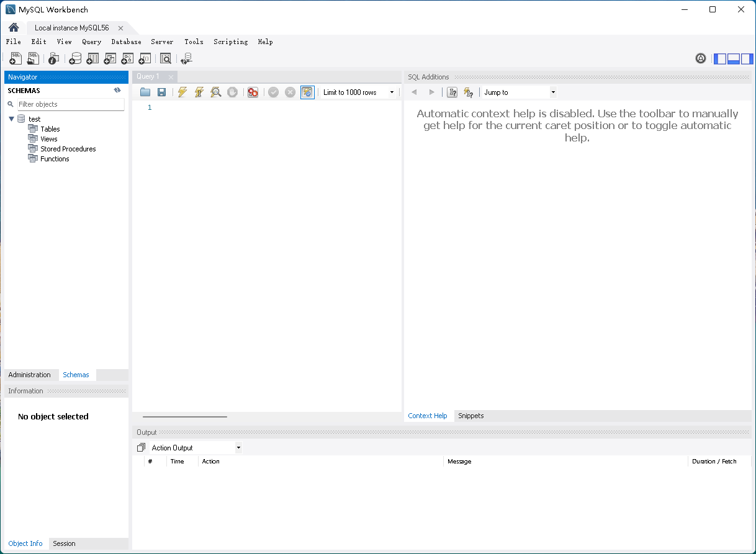Viewport: 756px width, 554px height.
Task: Create a new table in active schema
Action: (92, 58)
